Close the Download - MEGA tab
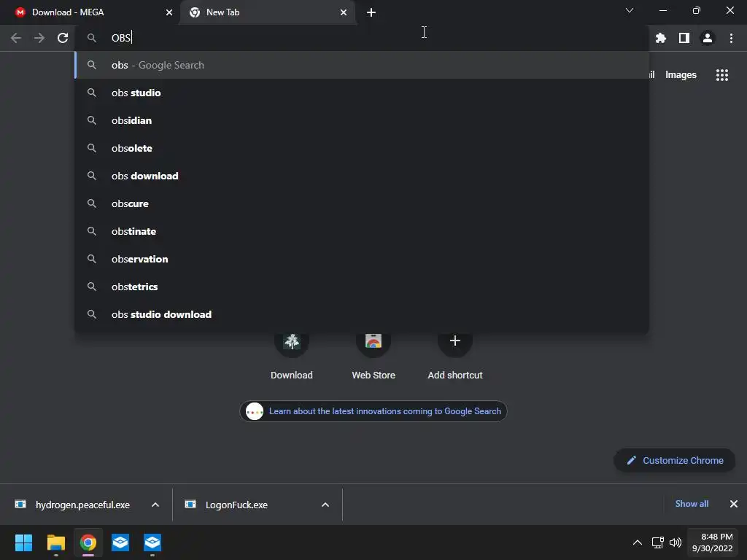This screenshot has width=747, height=560. [x=169, y=12]
